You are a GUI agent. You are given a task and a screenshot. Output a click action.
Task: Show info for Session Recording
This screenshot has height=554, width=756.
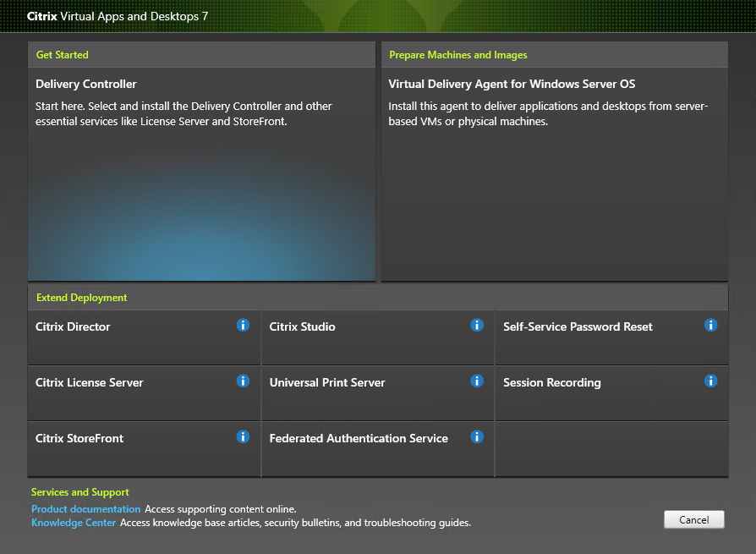pos(710,381)
